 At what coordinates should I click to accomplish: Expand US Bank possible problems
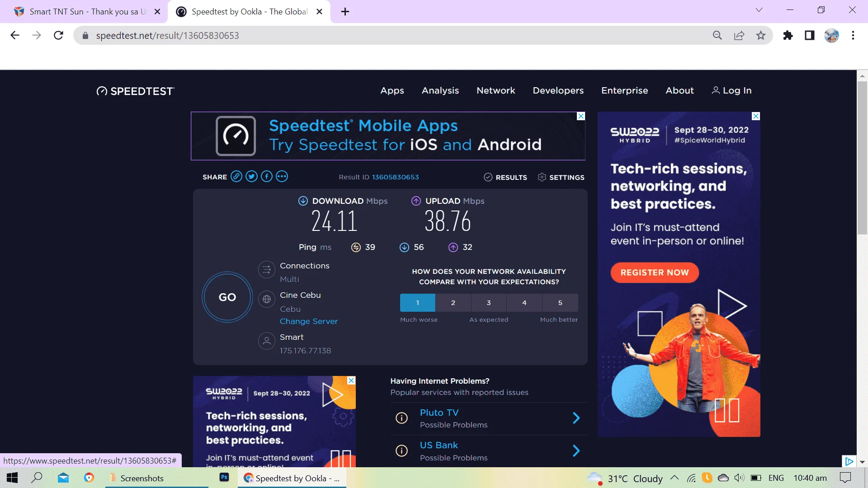pyautogui.click(x=576, y=450)
